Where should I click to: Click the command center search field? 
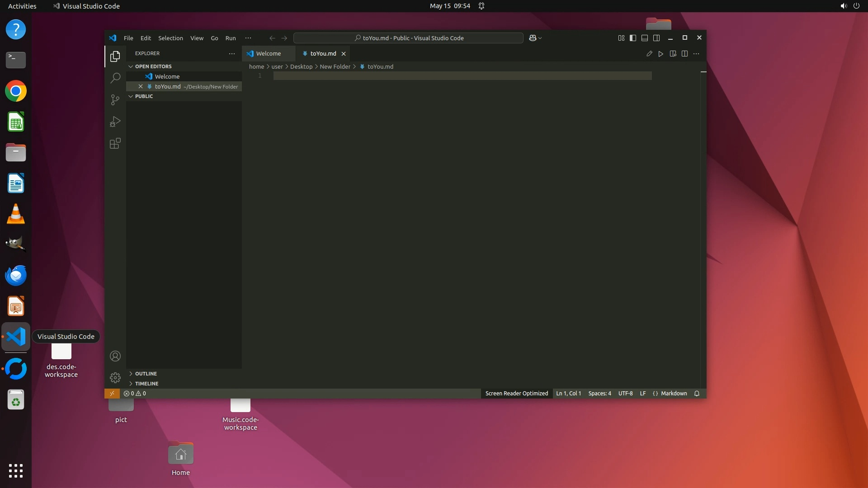[408, 38]
